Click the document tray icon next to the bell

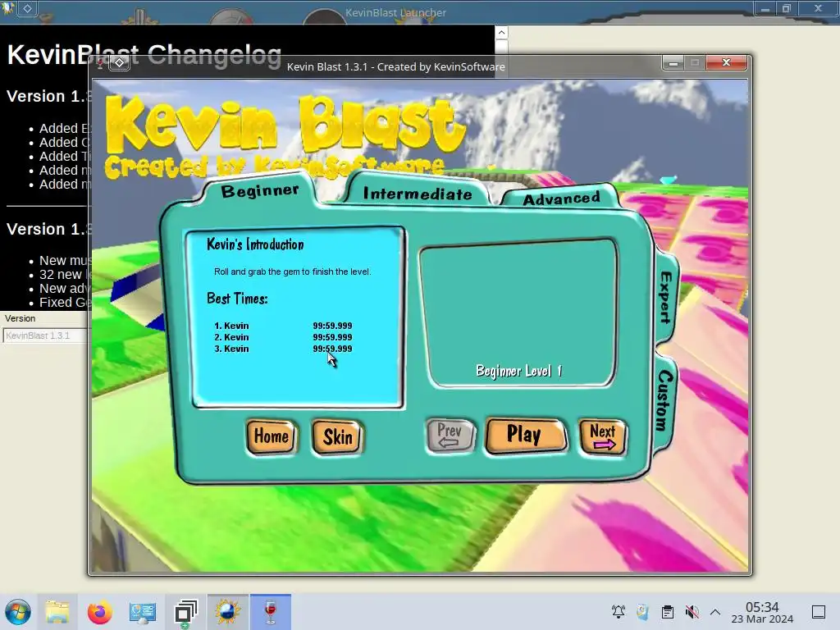tap(642, 612)
